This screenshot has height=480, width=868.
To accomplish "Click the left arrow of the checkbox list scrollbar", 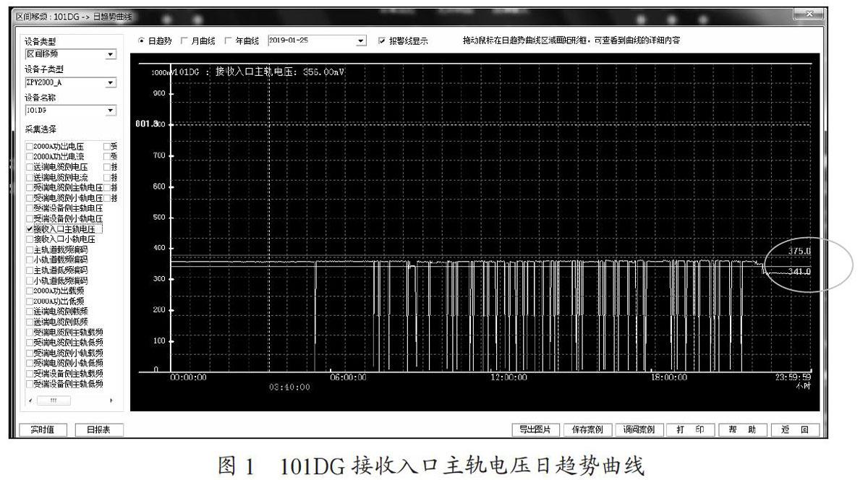I will tap(31, 400).
